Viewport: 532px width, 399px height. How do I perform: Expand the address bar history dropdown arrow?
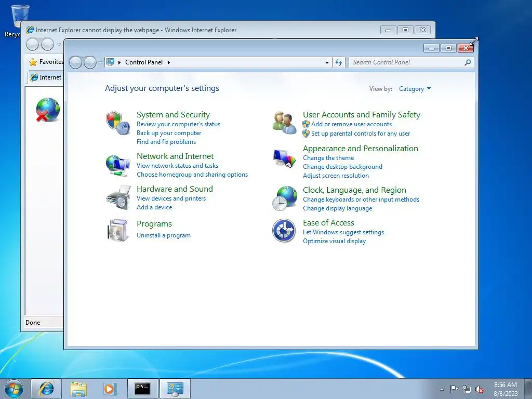327,62
